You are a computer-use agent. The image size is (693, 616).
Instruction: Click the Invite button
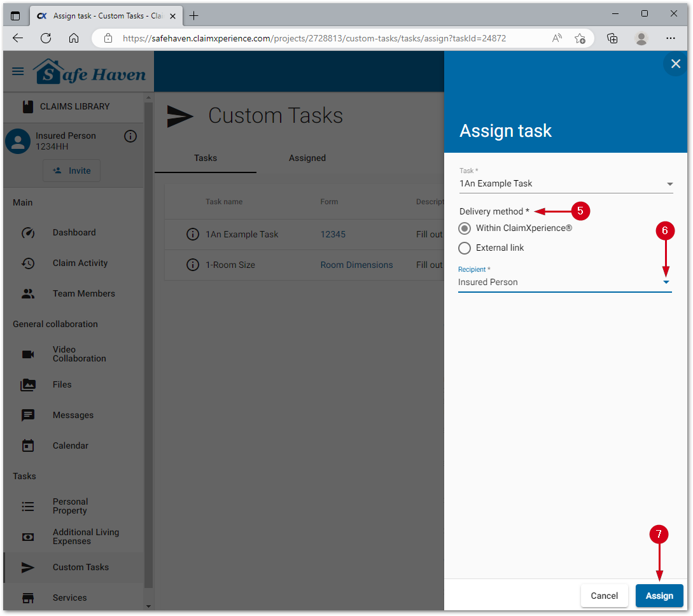click(71, 171)
